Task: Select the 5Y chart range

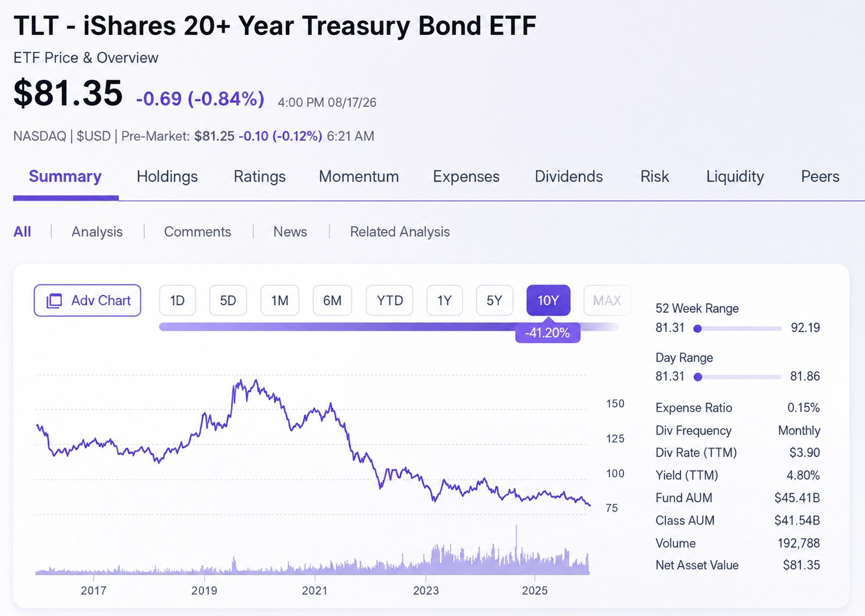Action: point(494,300)
